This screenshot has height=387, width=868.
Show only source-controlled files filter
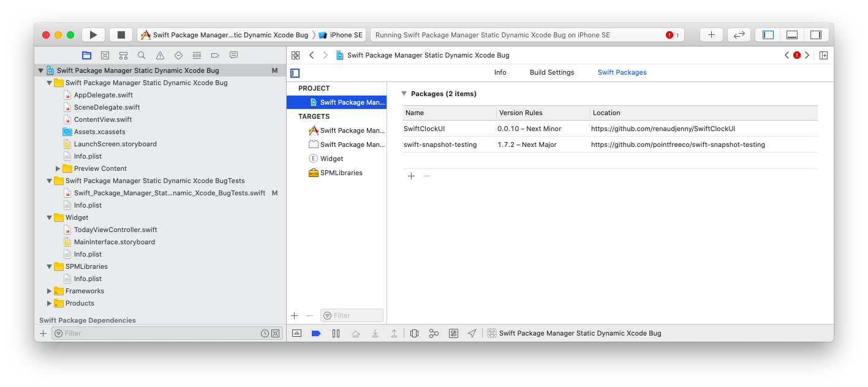[x=275, y=333]
